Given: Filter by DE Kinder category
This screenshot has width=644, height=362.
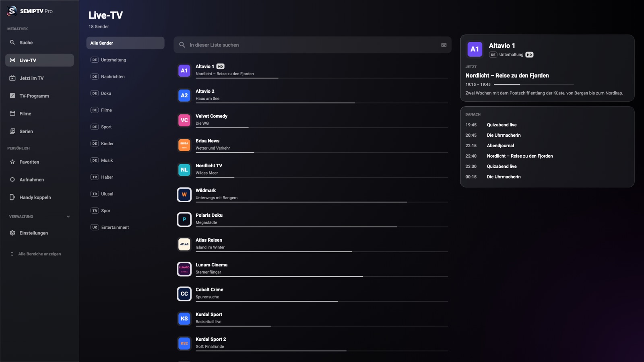Looking at the screenshot, I should [x=125, y=144].
